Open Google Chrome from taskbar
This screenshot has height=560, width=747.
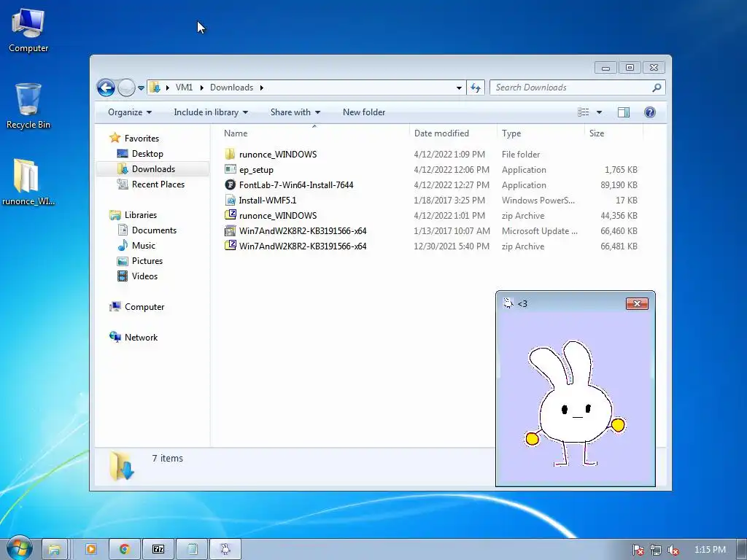125,549
